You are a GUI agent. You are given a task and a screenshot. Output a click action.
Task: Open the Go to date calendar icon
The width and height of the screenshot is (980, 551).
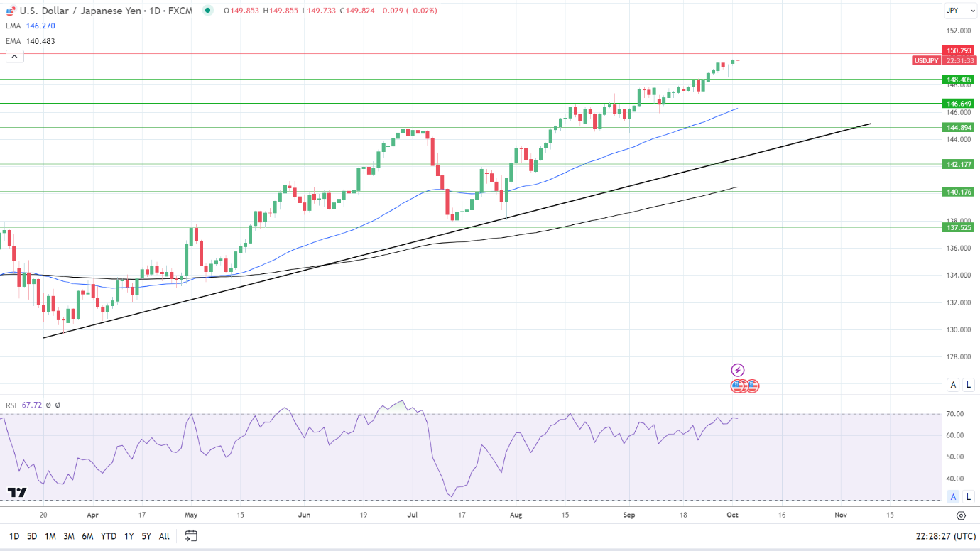[190, 536]
